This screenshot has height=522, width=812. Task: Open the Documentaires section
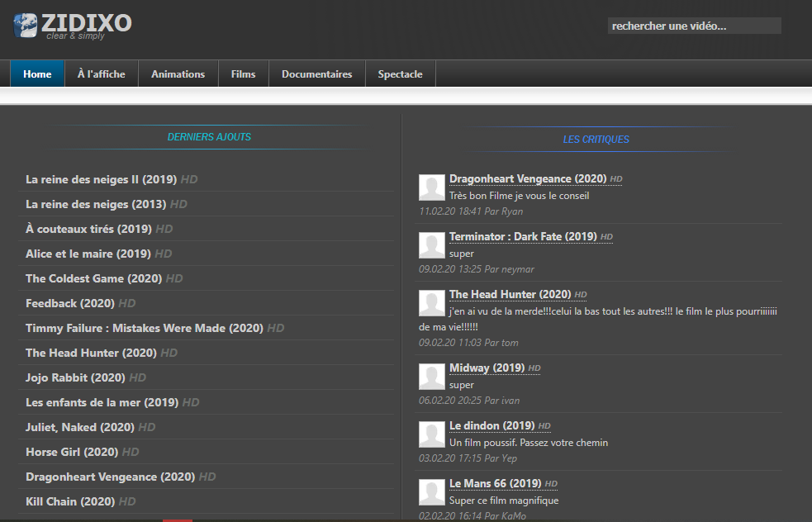tap(317, 74)
